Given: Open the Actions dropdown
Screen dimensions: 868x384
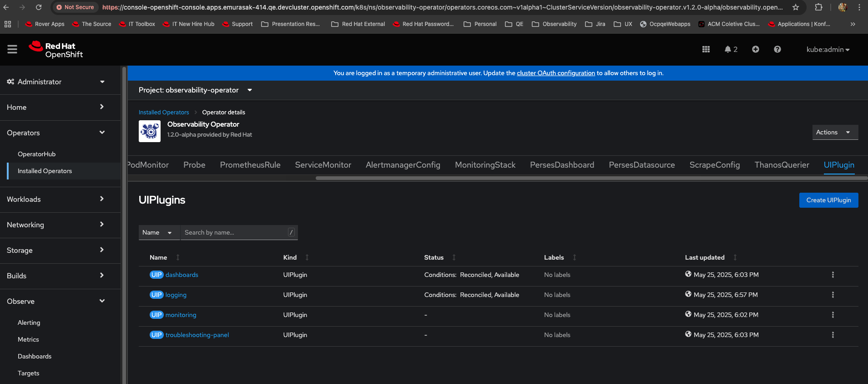Looking at the screenshot, I should coord(835,132).
